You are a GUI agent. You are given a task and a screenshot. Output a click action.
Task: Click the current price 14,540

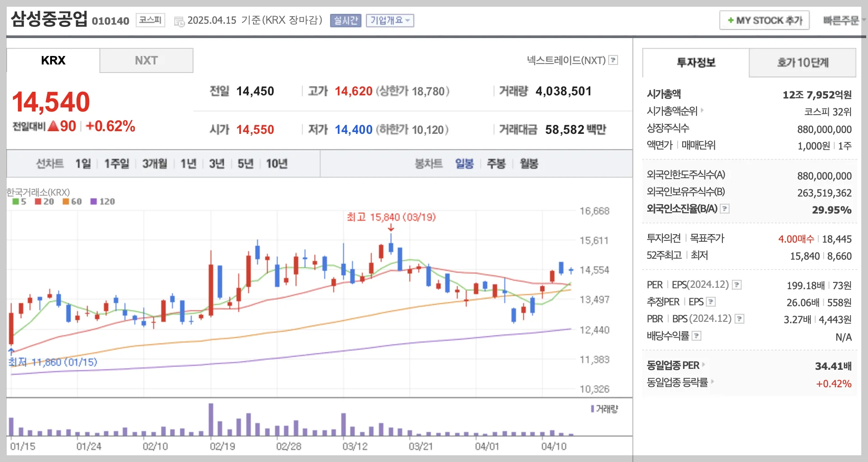[x=51, y=102]
